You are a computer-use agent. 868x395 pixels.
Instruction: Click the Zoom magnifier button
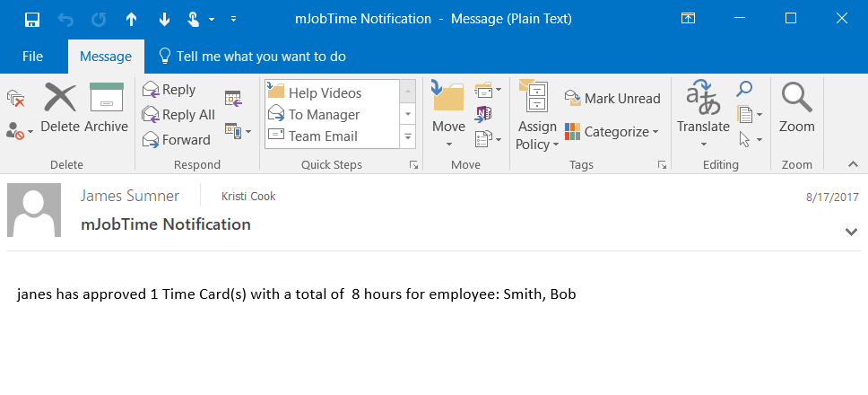click(x=797, y=108)
